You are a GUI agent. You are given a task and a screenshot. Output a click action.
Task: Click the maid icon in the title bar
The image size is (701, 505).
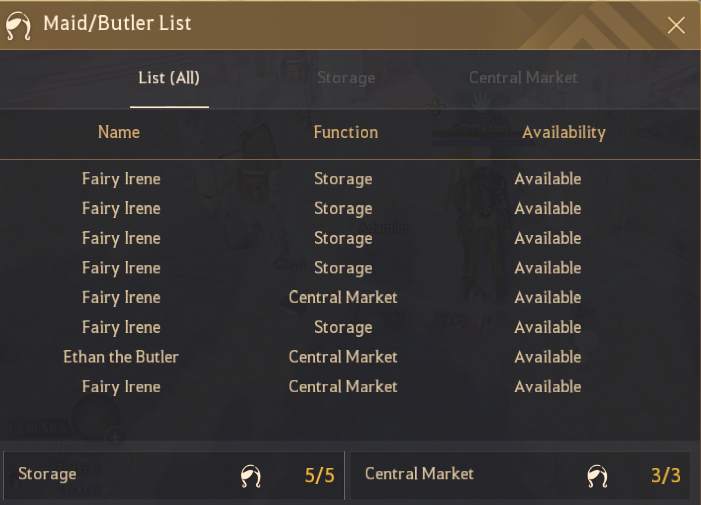[18, 25]
